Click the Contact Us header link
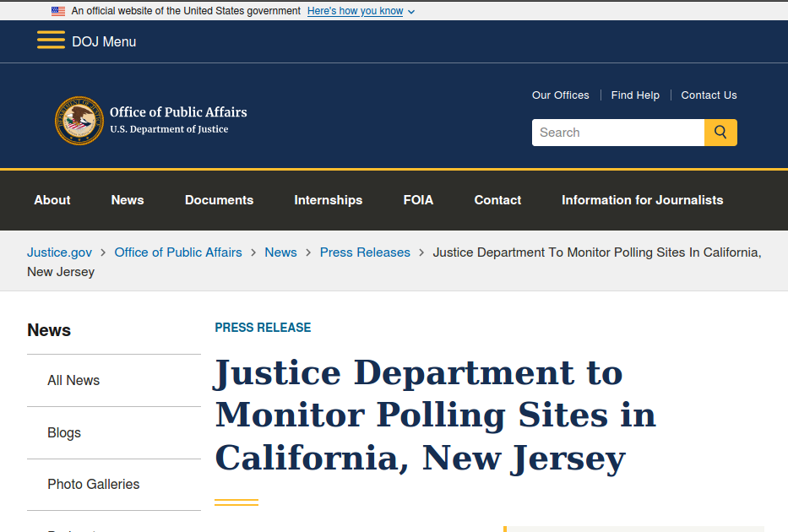This screenshot has height=532, width=788. point(709,95)
